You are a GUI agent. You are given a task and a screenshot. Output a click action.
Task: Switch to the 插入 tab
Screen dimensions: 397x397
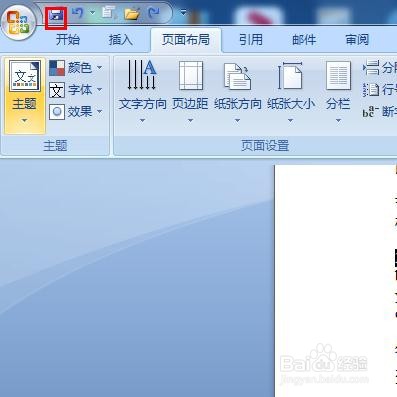point(121,40)
